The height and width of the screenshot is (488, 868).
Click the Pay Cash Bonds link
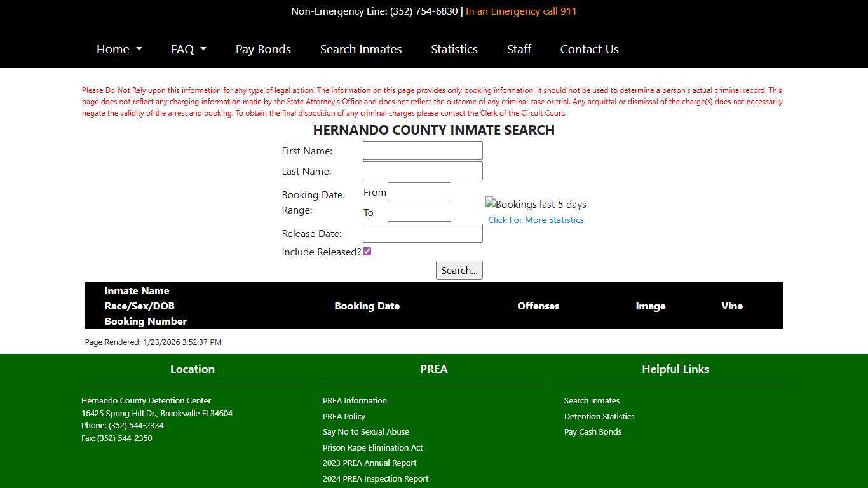592,431
